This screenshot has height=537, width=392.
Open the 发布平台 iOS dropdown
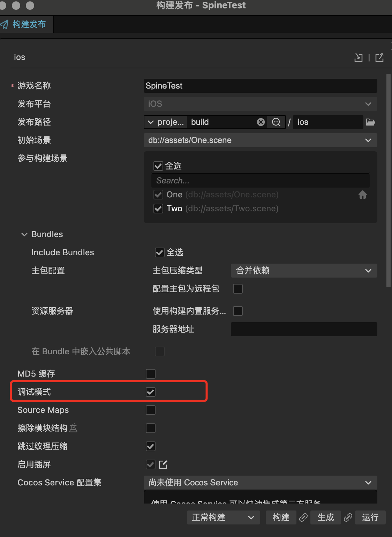coord(261,104)
